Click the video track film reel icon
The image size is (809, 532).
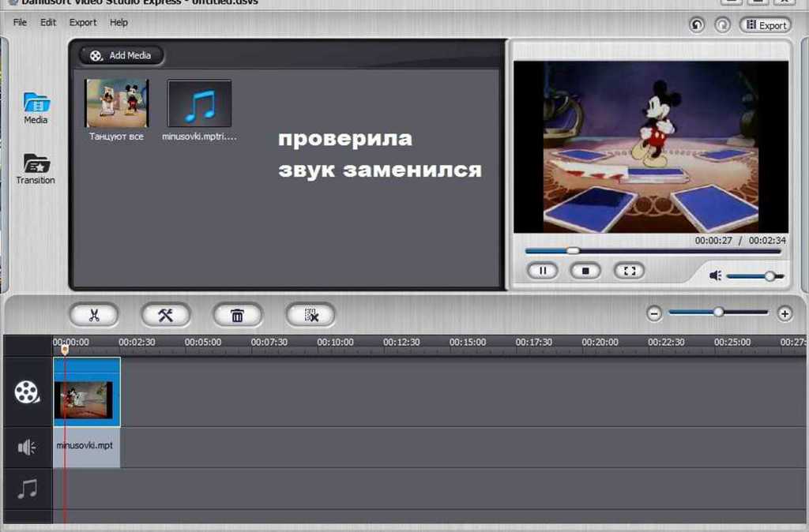(x=27, y=392)
